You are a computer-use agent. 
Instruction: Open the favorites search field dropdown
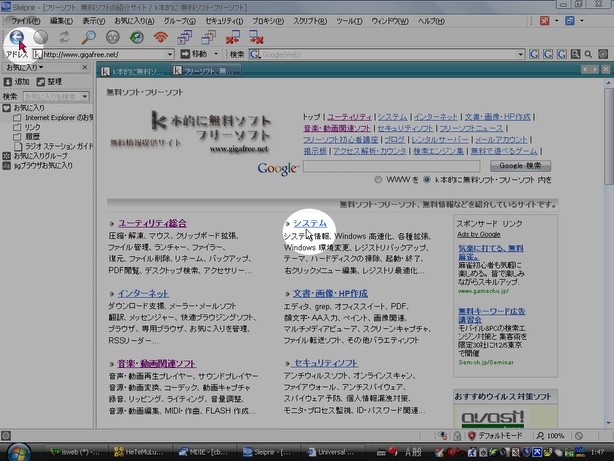point(85,96)
